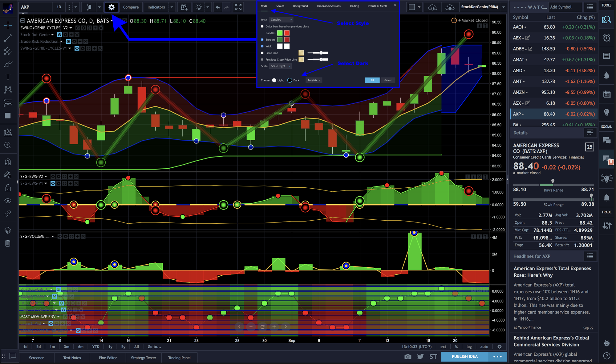Open alerts clock icon in right sidebar
The image size is (616, 364).
(607, 38)
